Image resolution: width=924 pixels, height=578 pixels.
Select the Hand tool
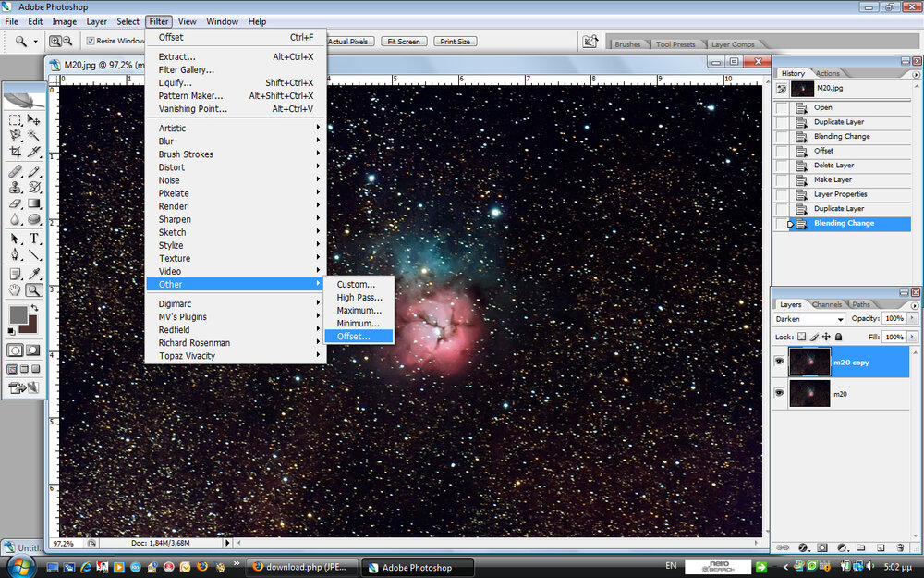point(16,289)
